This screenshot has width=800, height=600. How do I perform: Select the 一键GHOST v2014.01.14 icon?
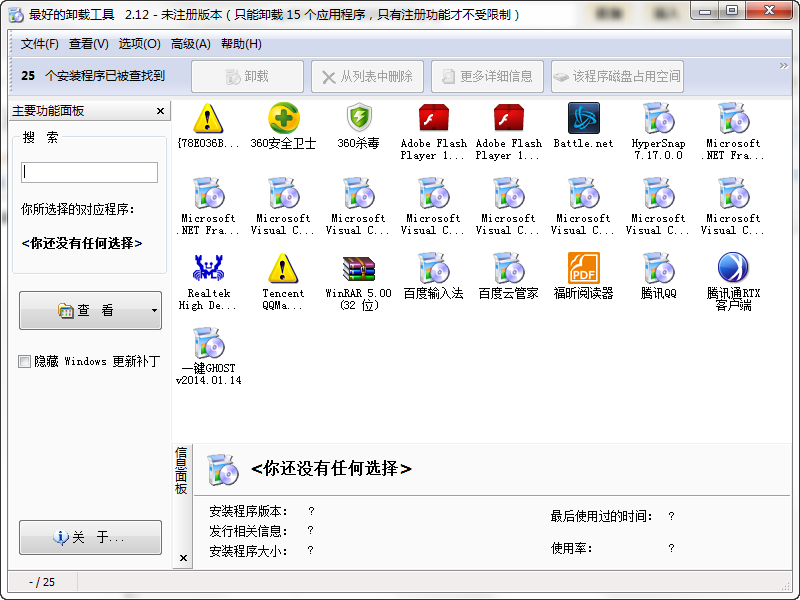click(x=208, y=343)
